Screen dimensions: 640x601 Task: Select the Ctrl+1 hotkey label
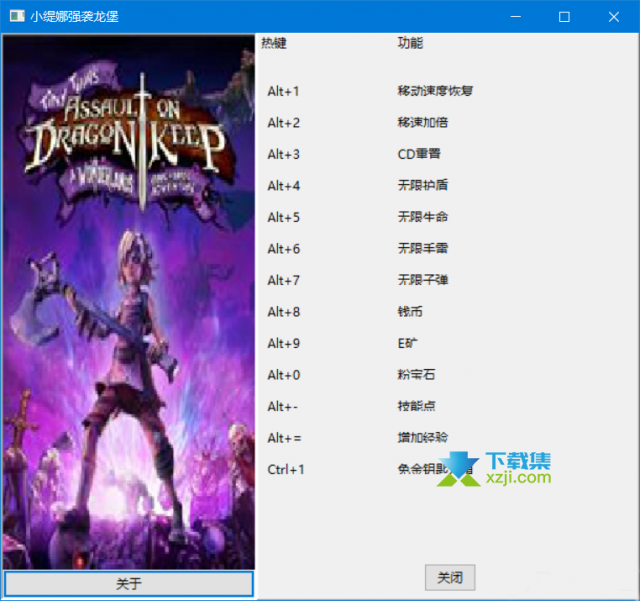click(x=286, y=470)
